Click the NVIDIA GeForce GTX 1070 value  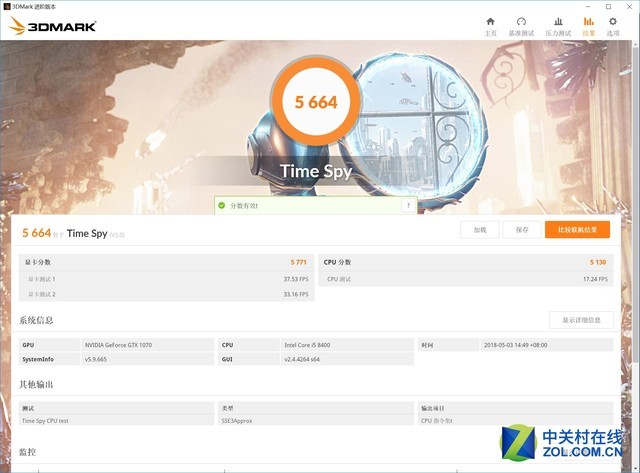(118, 345)
